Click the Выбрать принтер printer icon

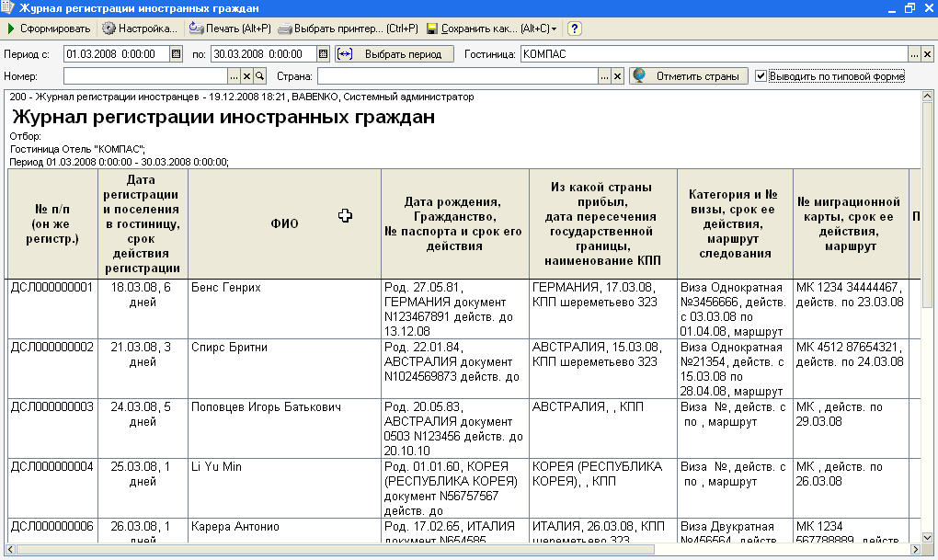coord(285,29)
